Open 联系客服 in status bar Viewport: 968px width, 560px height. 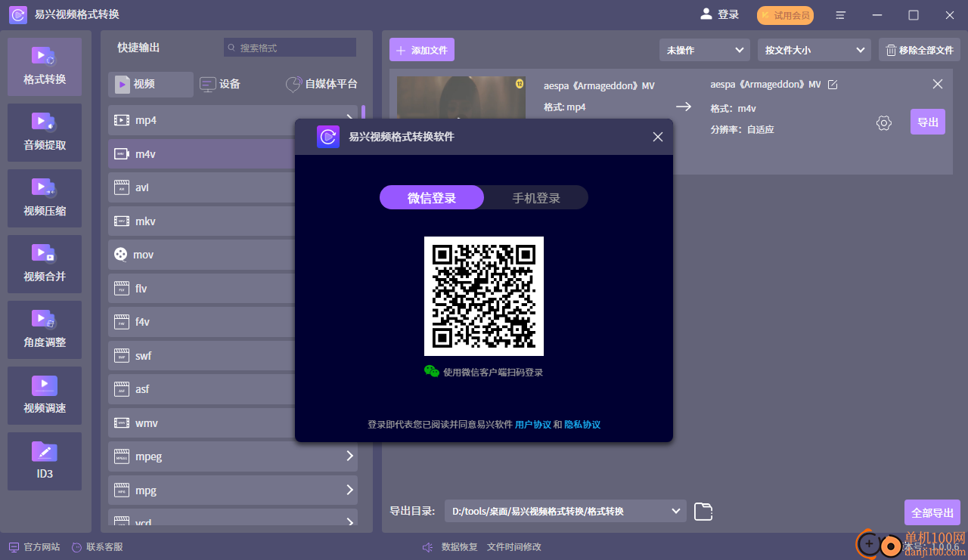point(98,547)
